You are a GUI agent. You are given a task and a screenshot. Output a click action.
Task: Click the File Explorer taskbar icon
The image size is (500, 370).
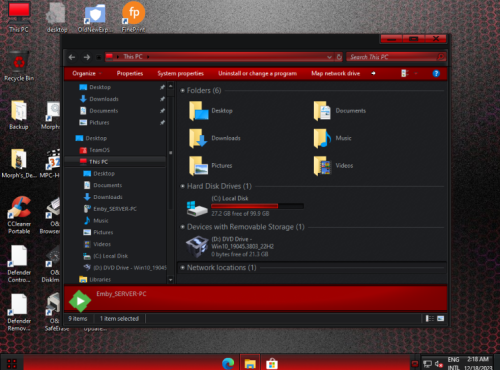click(x=250, y=363)
